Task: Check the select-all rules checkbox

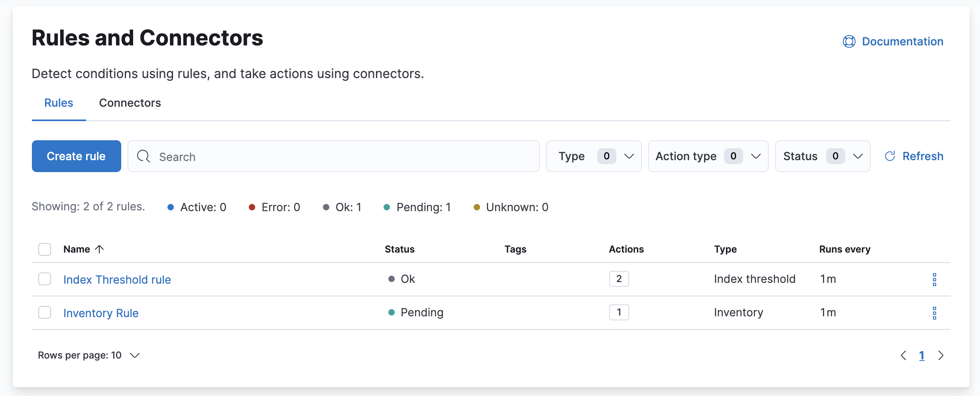Action: click(x=45, y=249)
